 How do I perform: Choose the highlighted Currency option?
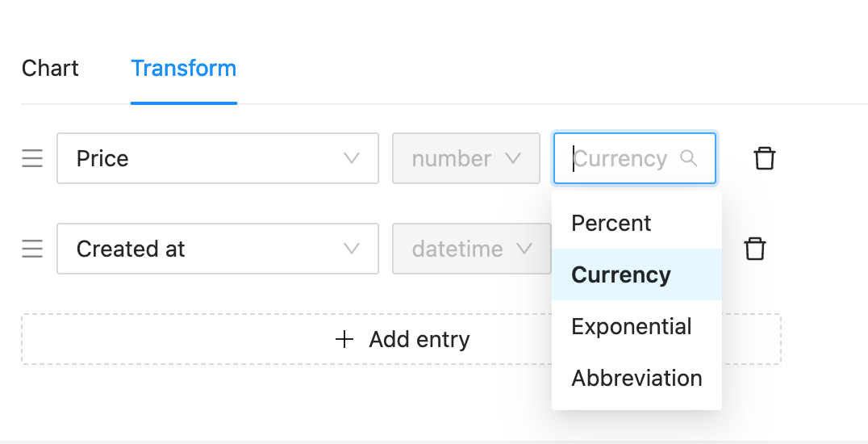point(636,275)
